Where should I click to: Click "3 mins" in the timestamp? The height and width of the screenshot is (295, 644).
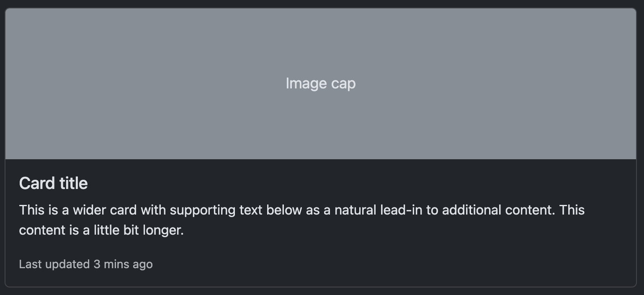pos(111,264)
